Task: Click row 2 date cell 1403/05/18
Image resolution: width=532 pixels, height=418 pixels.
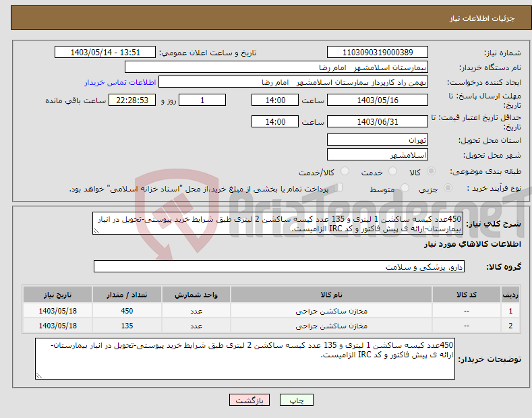Action: pyautogui.click(x=58, y=326)
